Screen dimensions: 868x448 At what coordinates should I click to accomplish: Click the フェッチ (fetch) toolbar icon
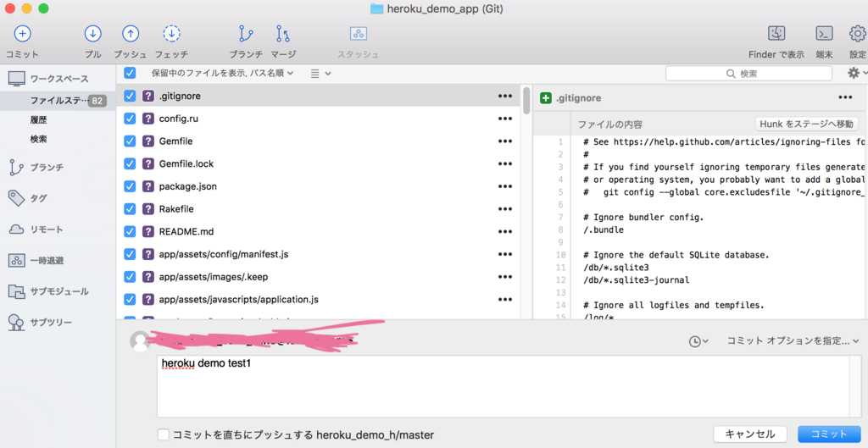tap(171, 34)
